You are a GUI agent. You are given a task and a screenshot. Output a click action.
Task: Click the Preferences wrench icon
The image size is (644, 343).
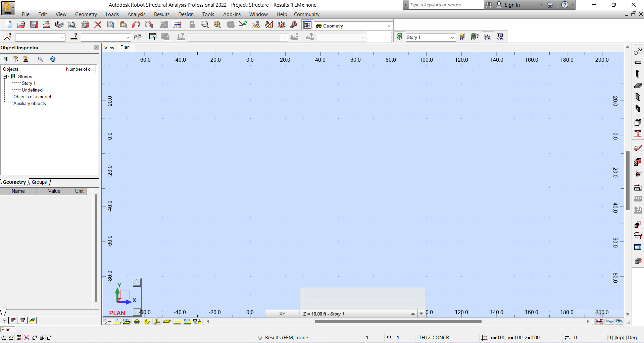coord(294,24)
